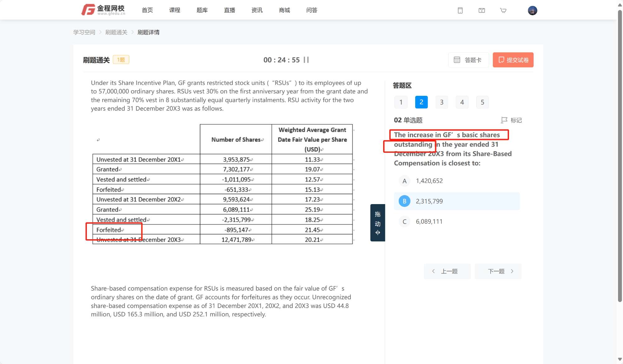Go to previous question with 上一题

coord(447,271)
